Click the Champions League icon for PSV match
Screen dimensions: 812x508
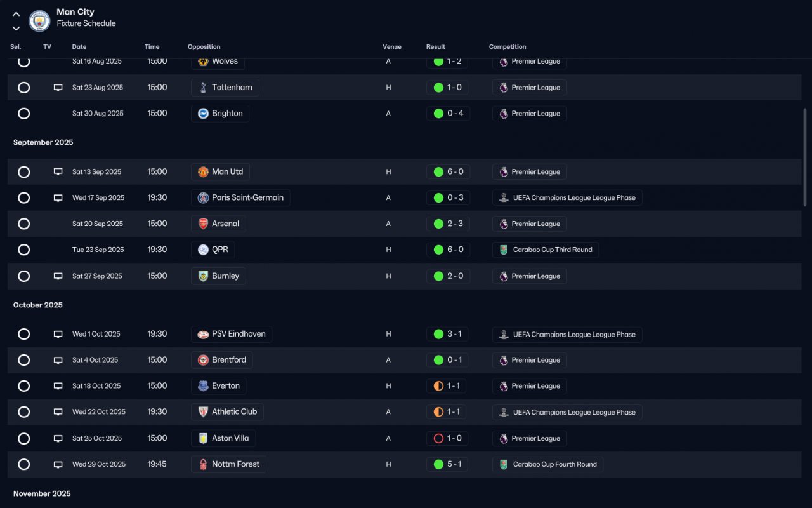click(x=504, y=335)
